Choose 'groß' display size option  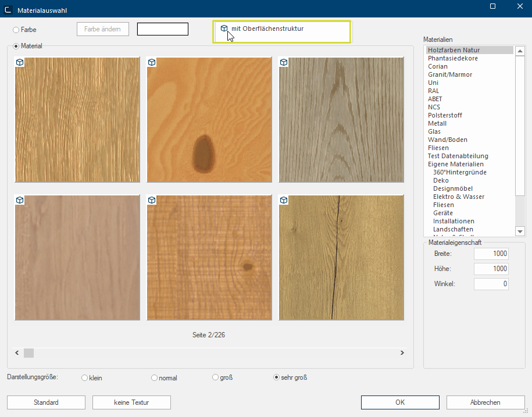pos(216,377)
